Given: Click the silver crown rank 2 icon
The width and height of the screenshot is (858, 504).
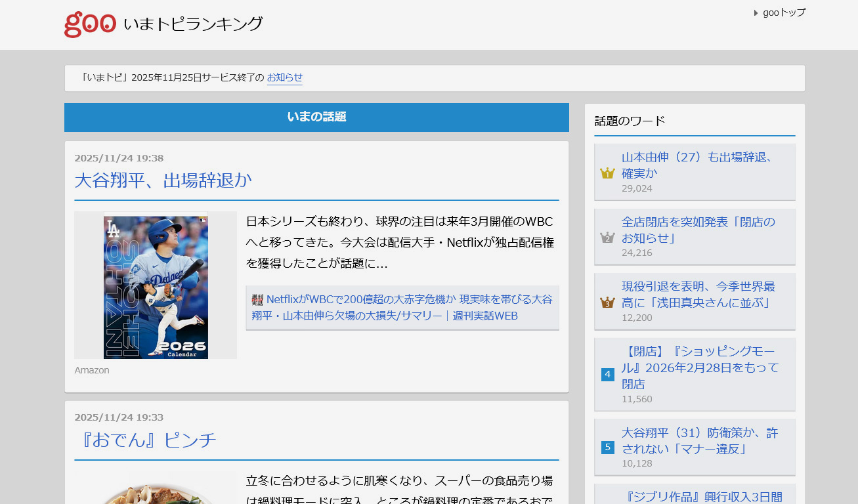Looking at the screenshot, I should click(607, 238).
